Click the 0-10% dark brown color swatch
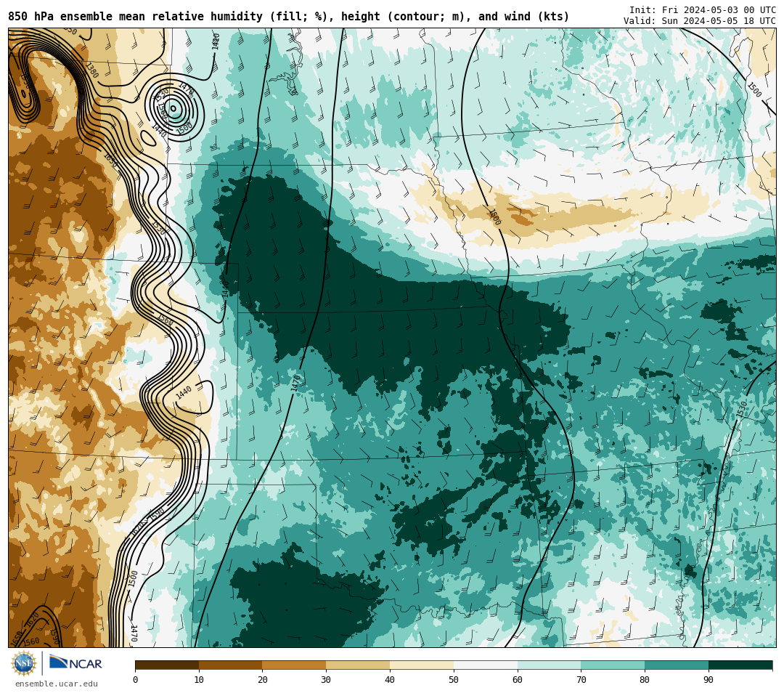Viewport: 784px width, 693px height. click(167, 665)
